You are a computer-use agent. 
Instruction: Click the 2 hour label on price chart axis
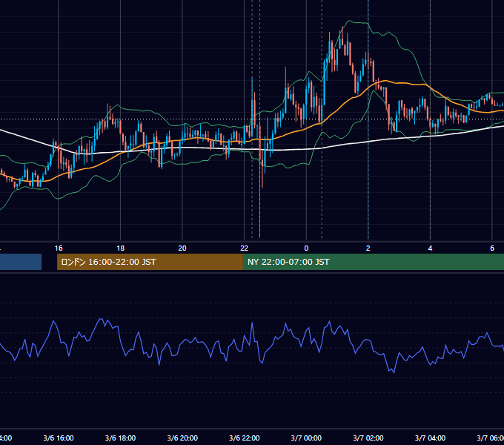tap(368, 248)
